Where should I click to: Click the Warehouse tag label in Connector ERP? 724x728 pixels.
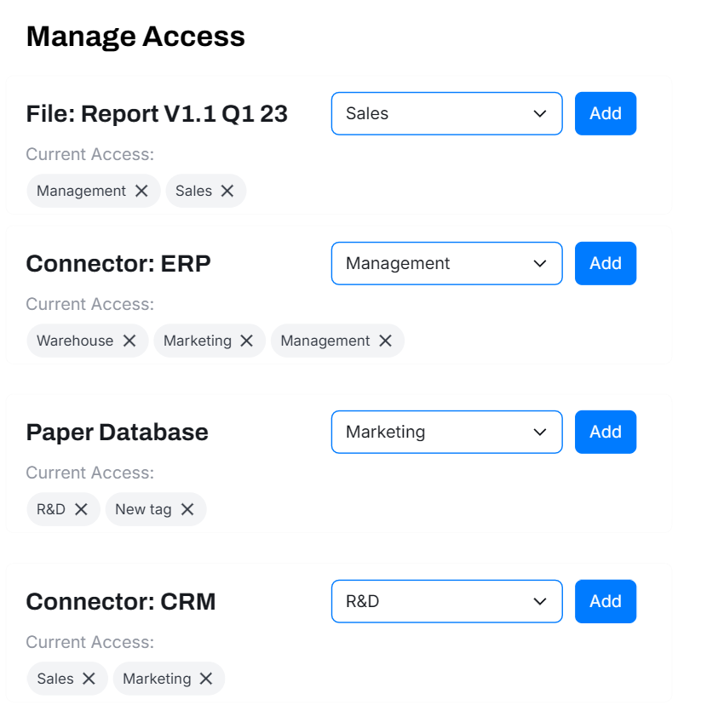tap(75, 341)
